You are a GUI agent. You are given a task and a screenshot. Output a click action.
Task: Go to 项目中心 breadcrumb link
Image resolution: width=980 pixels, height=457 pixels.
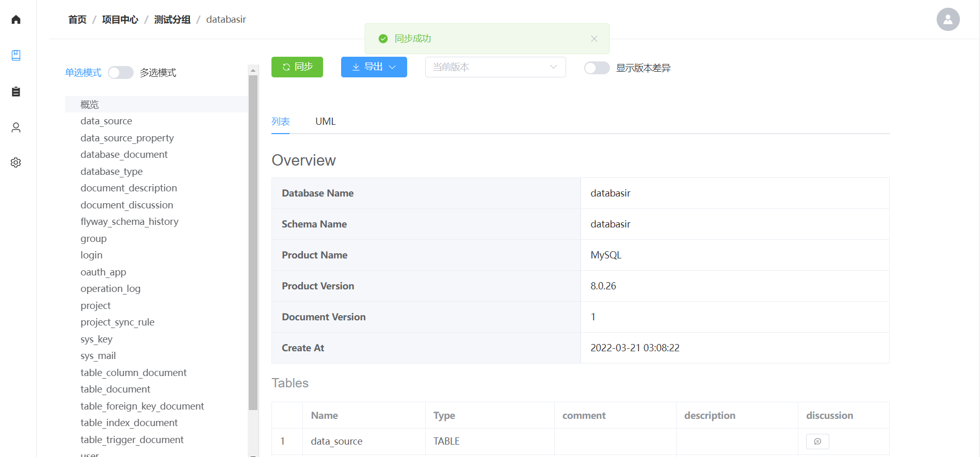(x=120, y=20)
